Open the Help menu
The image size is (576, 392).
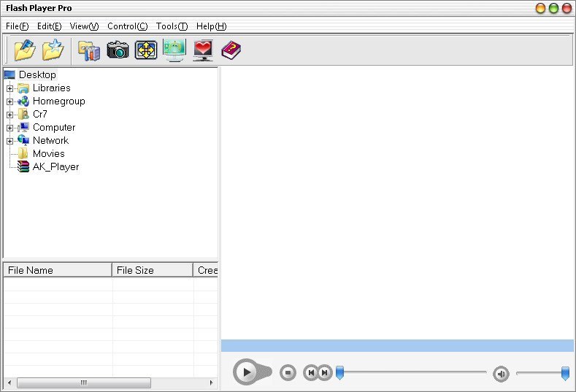[211, 26]
